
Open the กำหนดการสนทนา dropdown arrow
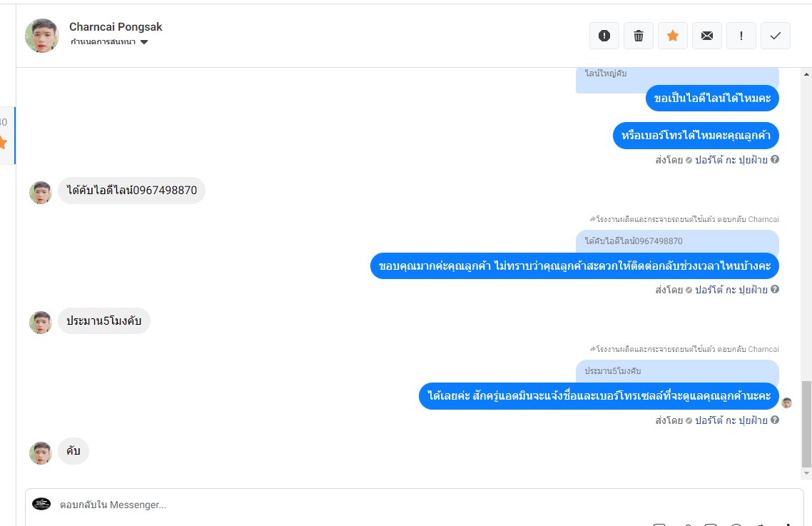pos(144,42)
